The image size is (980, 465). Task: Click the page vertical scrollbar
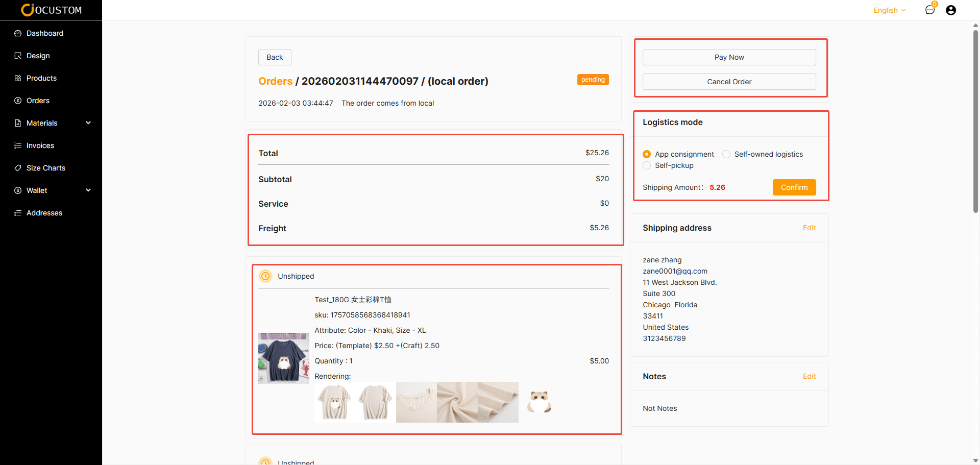click(x=975, y=123)
